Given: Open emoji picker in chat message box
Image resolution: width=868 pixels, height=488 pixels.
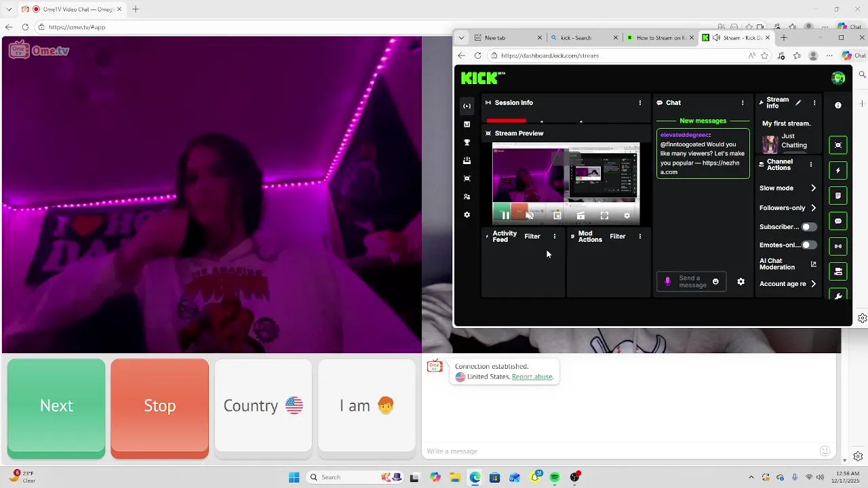Looking at the screenshot, I should click(x=715, y=281).
